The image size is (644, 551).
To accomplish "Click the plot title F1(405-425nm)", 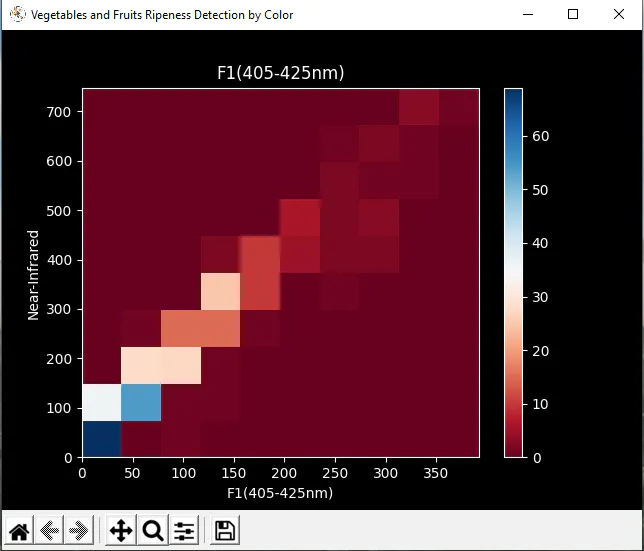I will coord(281,73).
